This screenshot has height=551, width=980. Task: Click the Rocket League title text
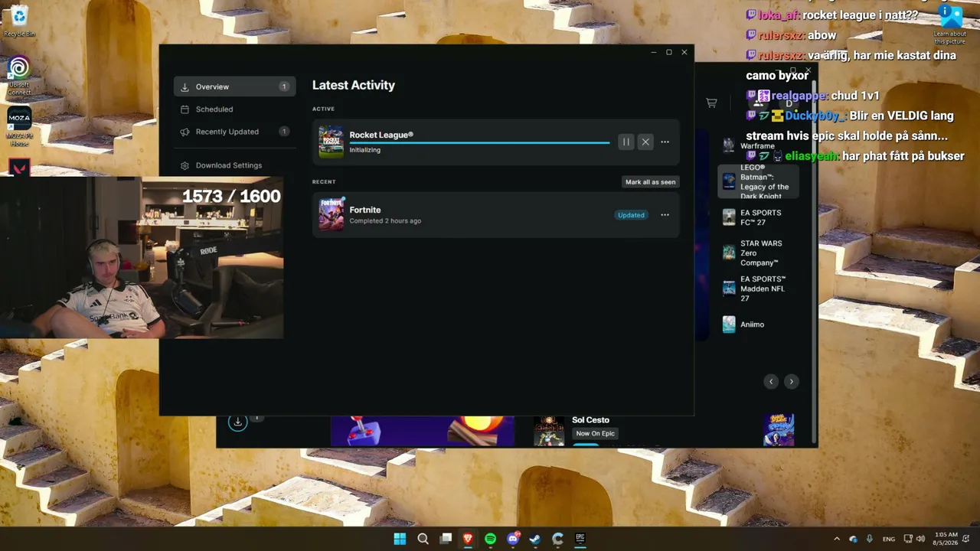click(x=381, y=135)
